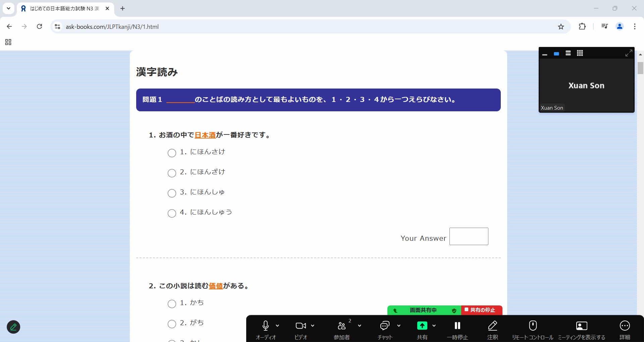644x342 pixels.
Task: Click the ビデオ camera icon
Action: (x=300, y=326)
